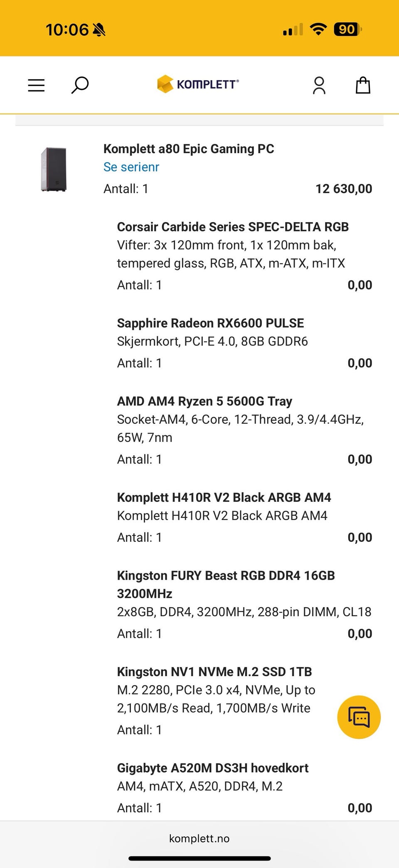
Task: Open the hamburger menu
Action: pyautogui.click(x=36, y=85)
